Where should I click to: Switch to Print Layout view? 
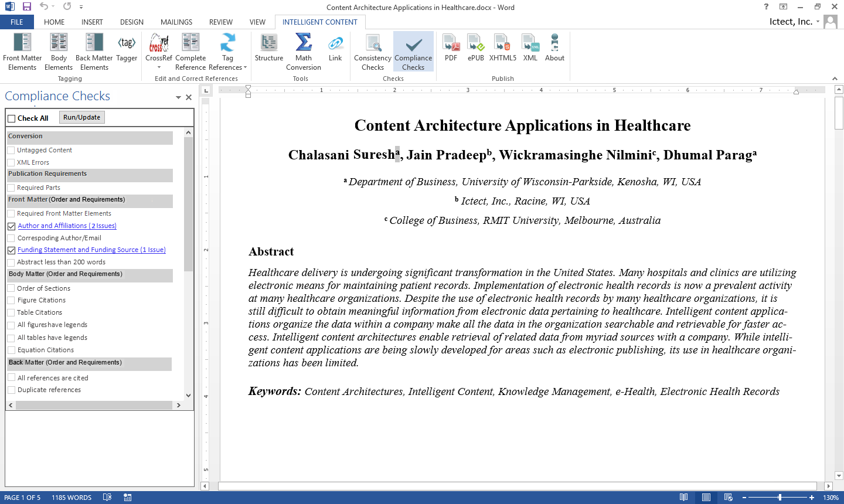click(x=706, y=497)
